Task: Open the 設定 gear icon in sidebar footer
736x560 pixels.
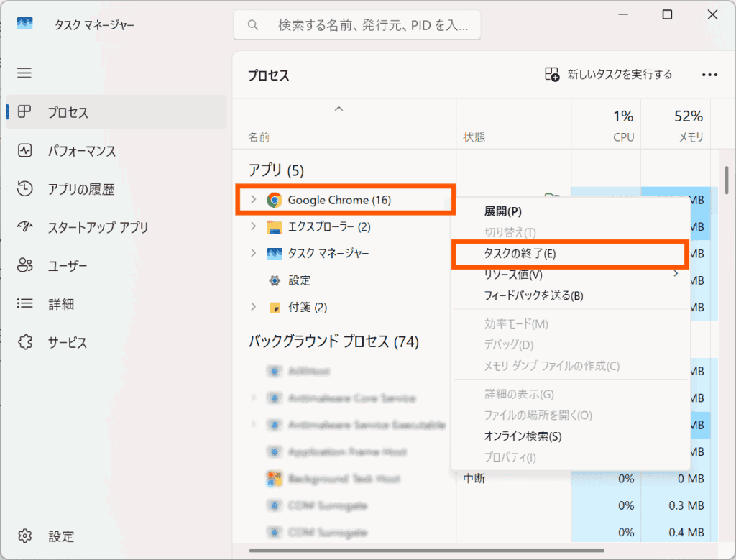Action: [24, 536]
